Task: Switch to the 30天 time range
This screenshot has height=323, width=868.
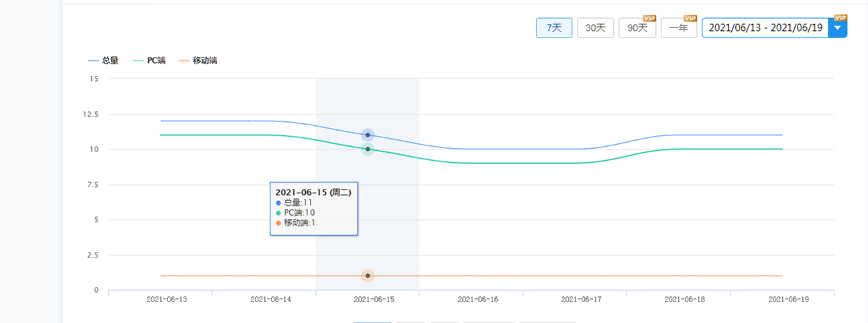Action: 595,28
